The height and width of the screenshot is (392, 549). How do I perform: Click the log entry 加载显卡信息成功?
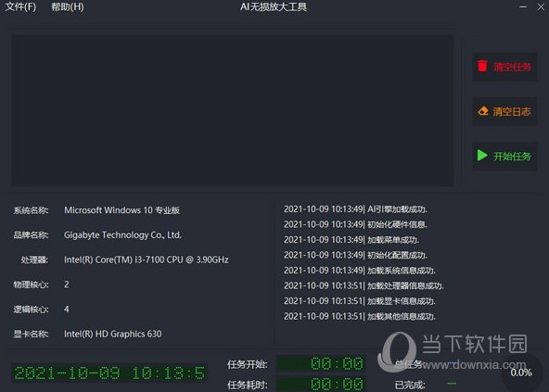pyautogui.click(x=360, y=301)
